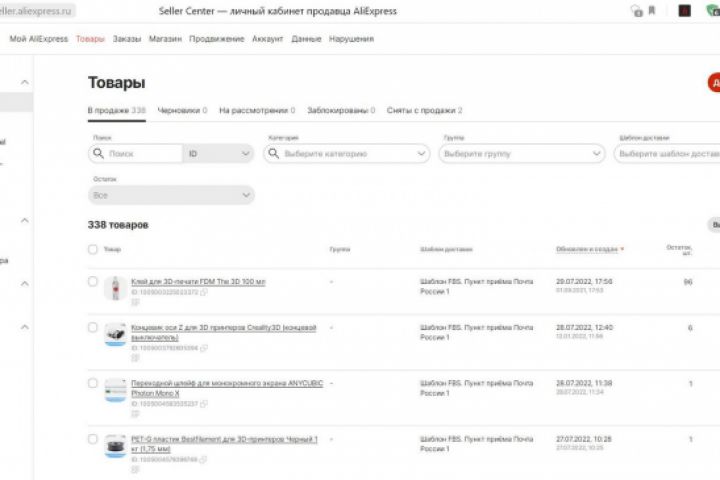Open the Концевик оси Z для 3D принтеров link
The width and height of the screenshot is (720, 480).
[224, 333]
